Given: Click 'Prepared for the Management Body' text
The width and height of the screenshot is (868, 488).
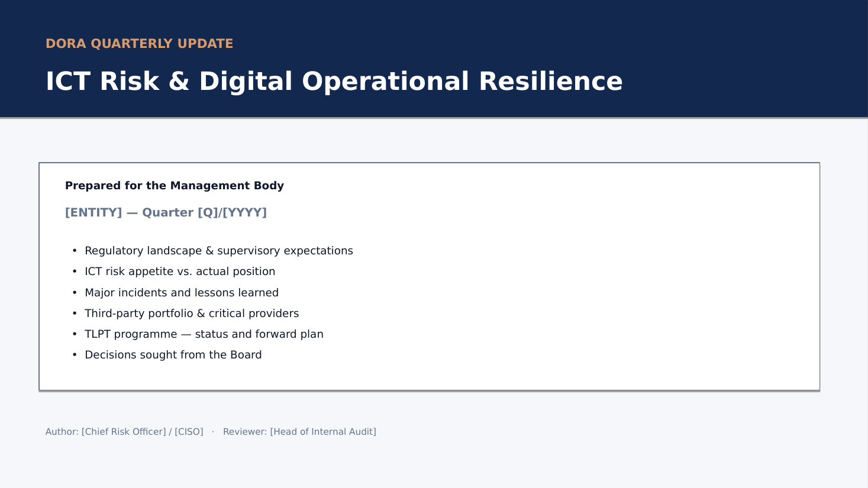Looking at the screenshot, I should coord(175,186).
